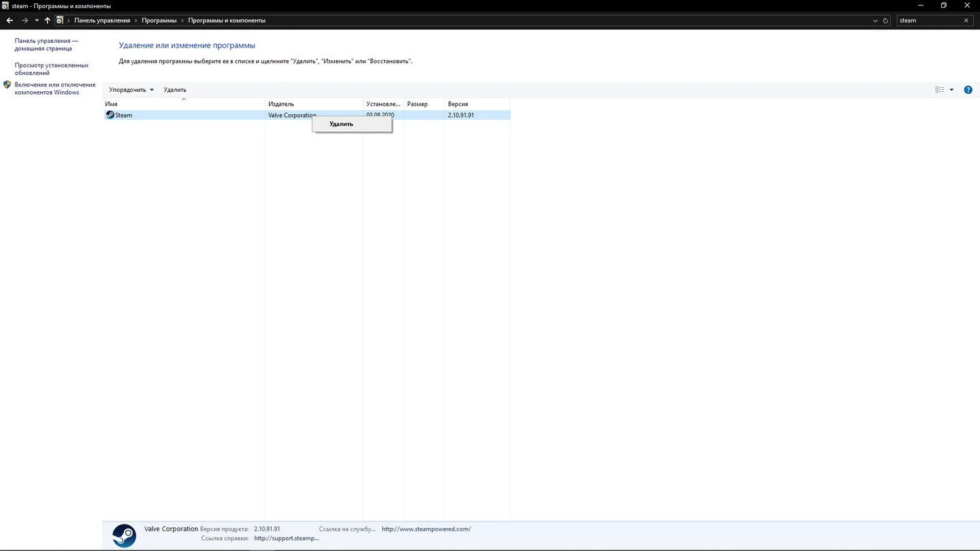Click the Control Panel icon in address bar
The image size is (980, 551).
(x=60, y=20)
